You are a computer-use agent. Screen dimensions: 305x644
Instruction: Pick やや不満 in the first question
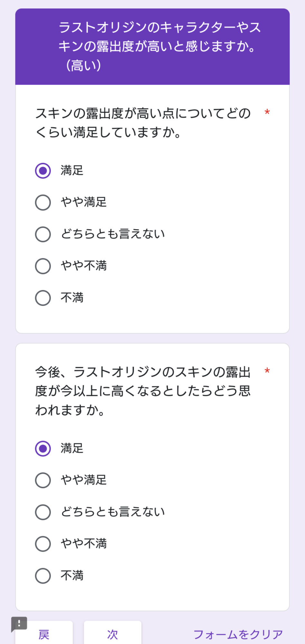[x=43, y=266]
